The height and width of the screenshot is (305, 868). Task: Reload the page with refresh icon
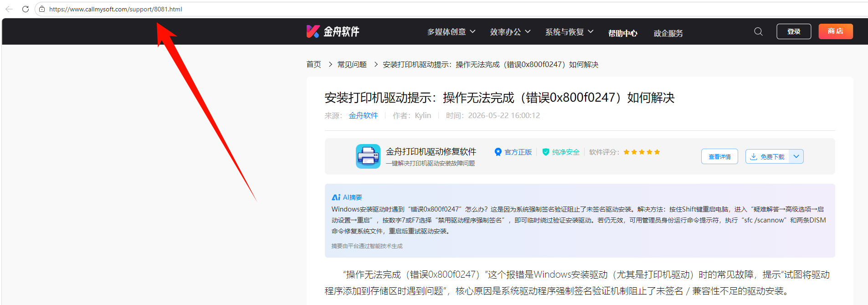pyautogui.click(x=26, y=9)
